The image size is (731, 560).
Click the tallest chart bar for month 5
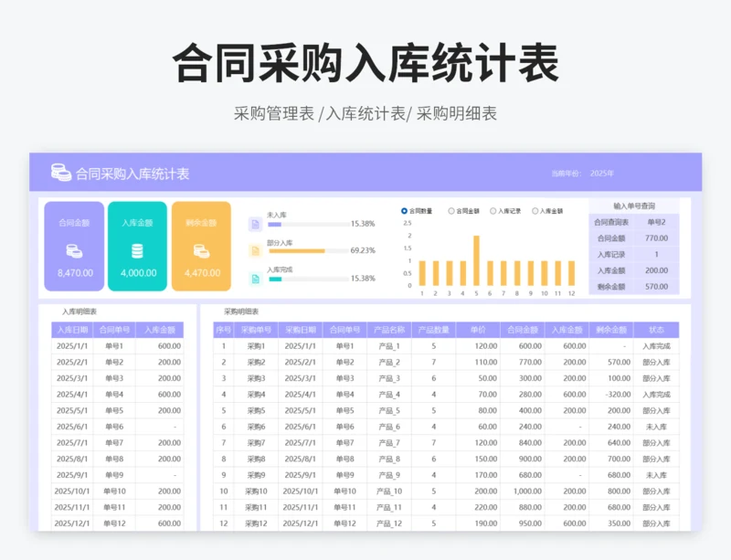coord(476,260)
